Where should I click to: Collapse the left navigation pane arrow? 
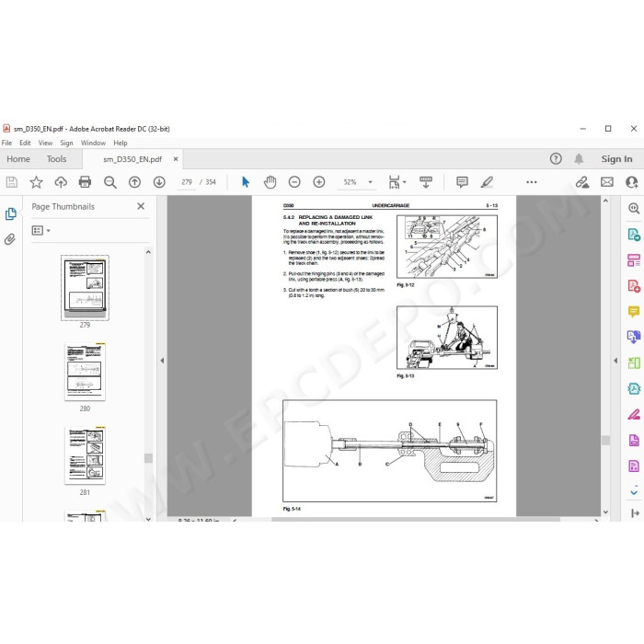[x=162, y=361]
